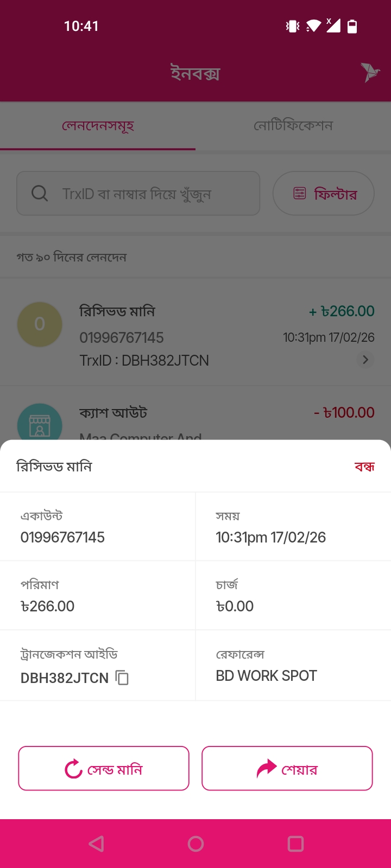
Task: Tap the শেয়ার button
Action: tap(287, 768)
